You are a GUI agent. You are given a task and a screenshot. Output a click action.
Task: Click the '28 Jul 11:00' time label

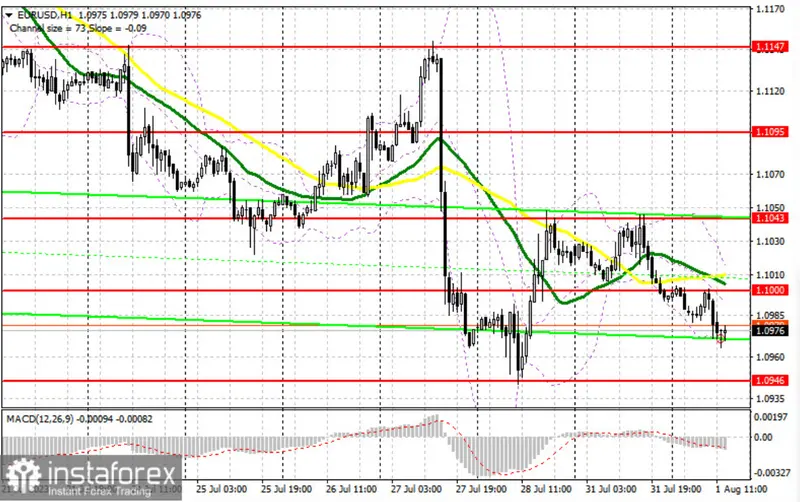click(546, 489)
